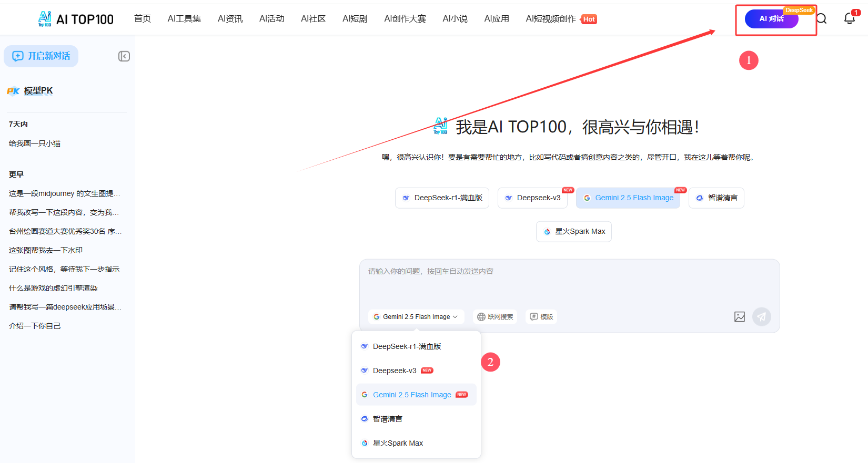868x463 pixels.
Task: Open the 模型PK icon in sidebar
Action: (x=13, y=91)
